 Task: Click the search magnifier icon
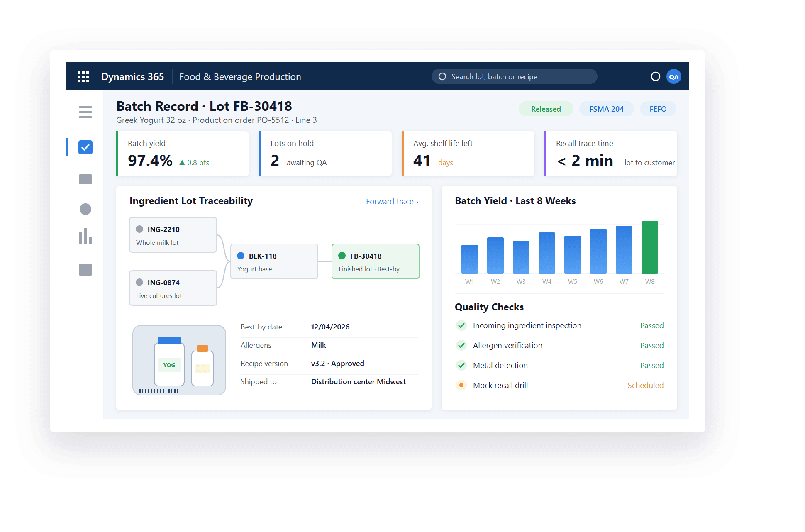[x=442, y=76]
